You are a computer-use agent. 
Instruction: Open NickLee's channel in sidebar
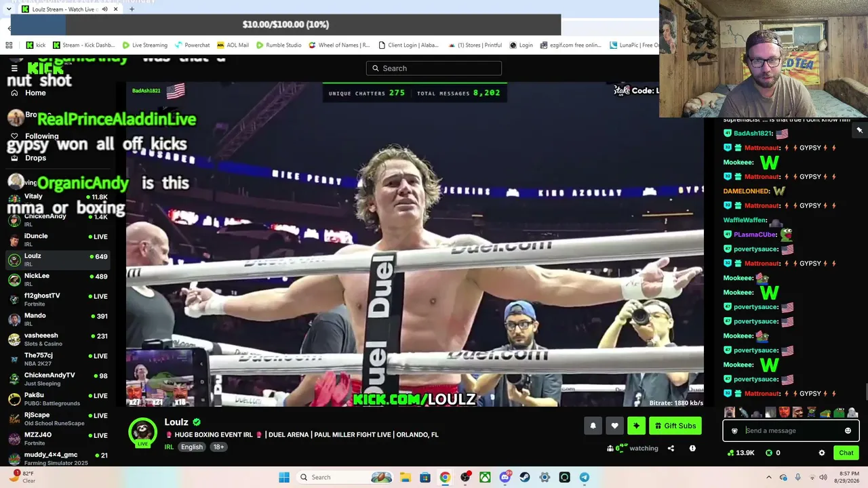(58, 279)
